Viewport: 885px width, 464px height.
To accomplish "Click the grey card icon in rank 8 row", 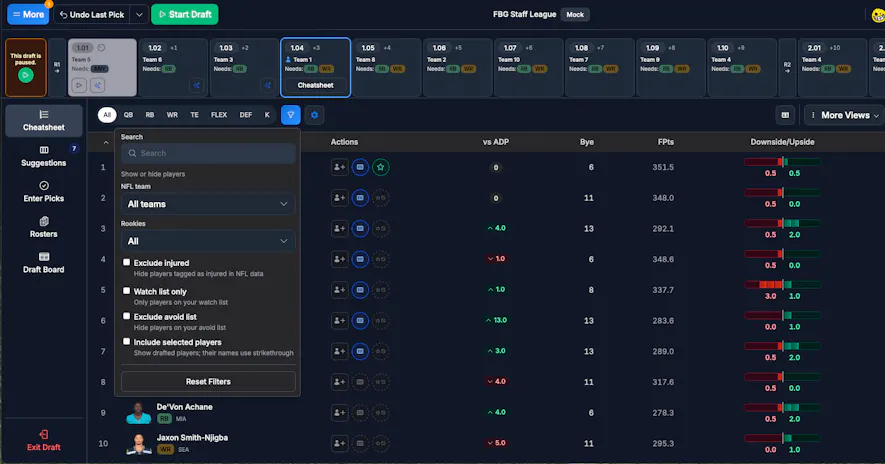I will click(360, 382).
